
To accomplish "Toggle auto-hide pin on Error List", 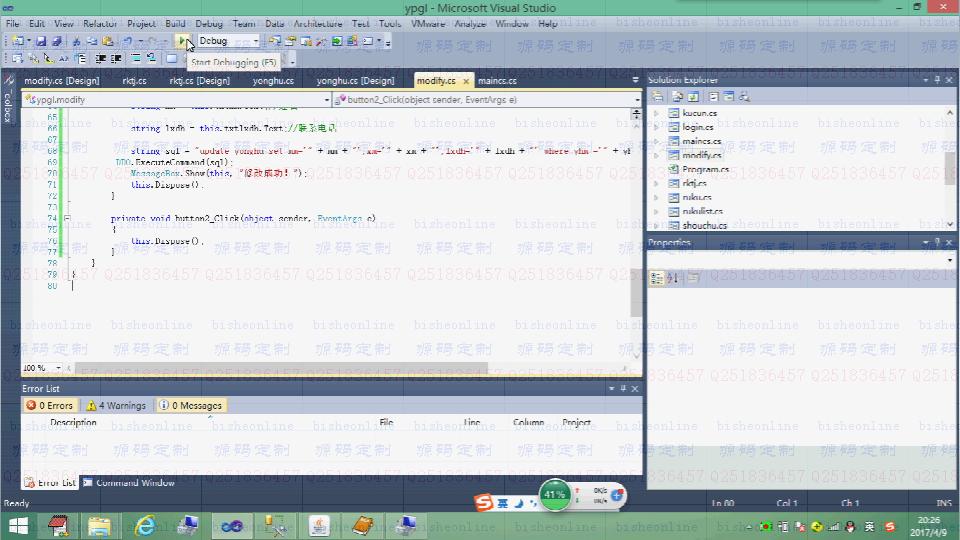I will [623, 388].
